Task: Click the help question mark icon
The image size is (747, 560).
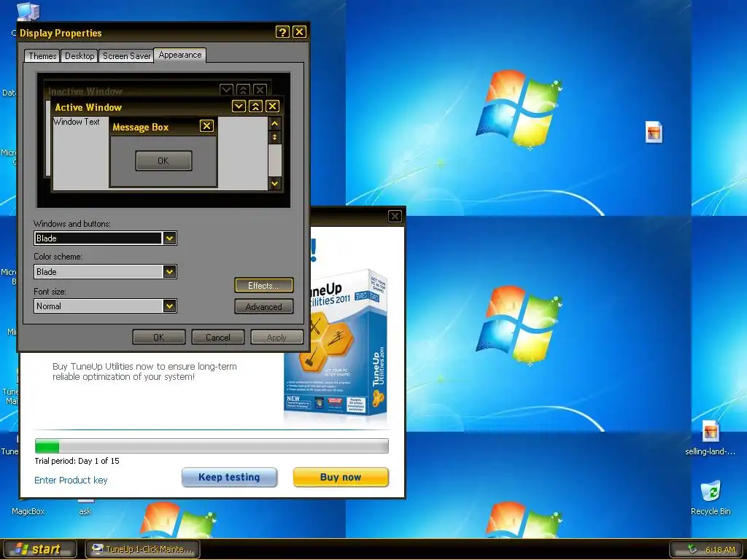Action: pyautogui.click(x=282, y=32)
